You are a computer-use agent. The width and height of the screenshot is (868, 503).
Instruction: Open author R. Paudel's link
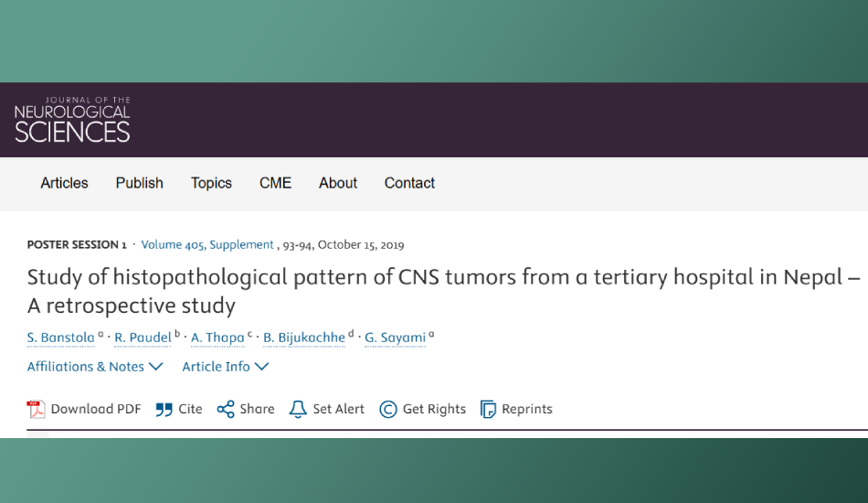[x=143, y=337]
